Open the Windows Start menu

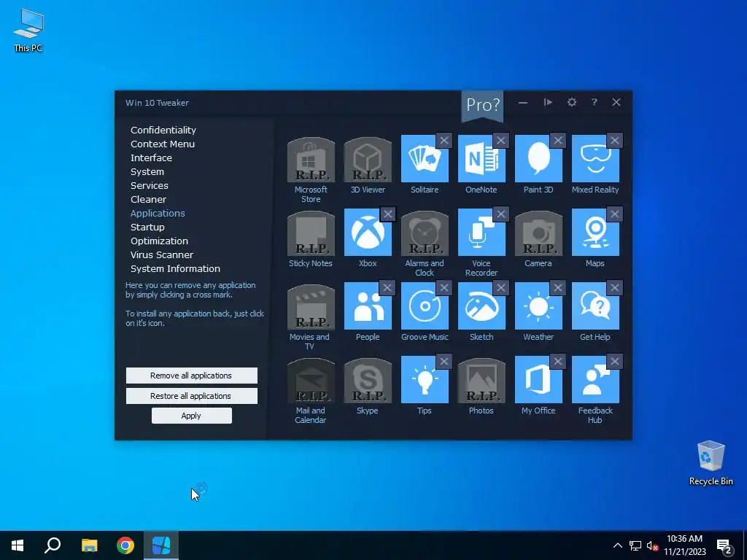point(18,545)
